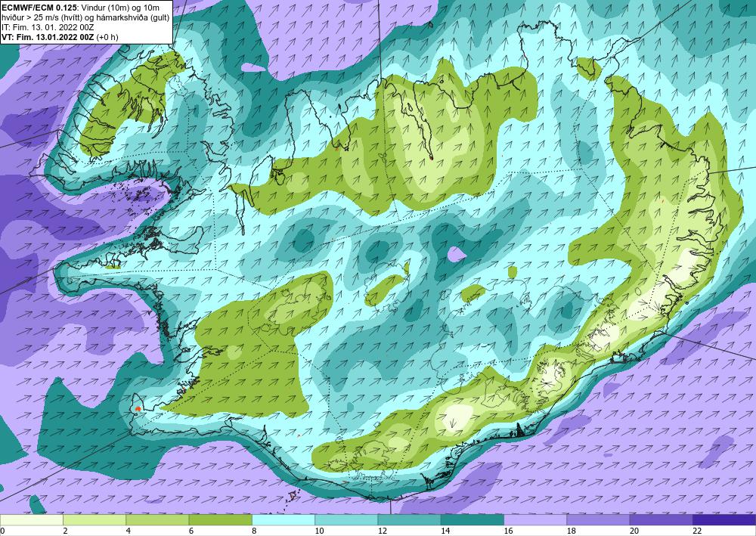Image resolution: width=756 pixels, height=536 pixels.
Task: Click the light green 2–4 m/s legend swatch
Action: [94, 519]
